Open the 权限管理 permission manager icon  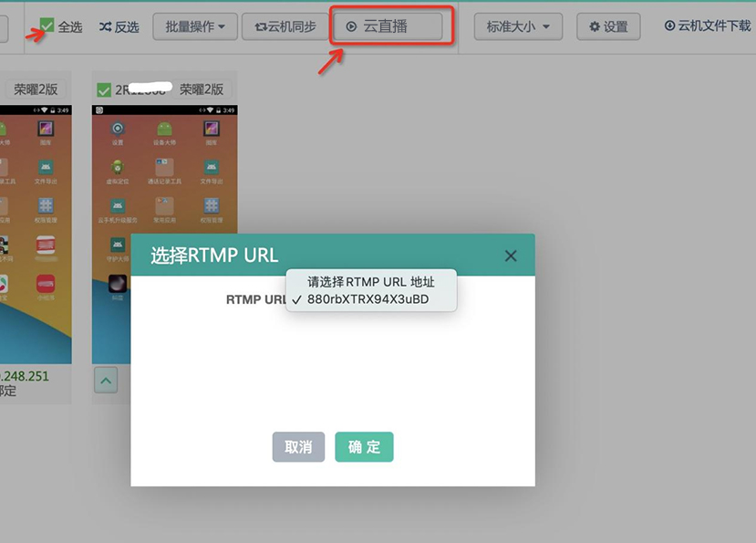[x=210, y=208]
